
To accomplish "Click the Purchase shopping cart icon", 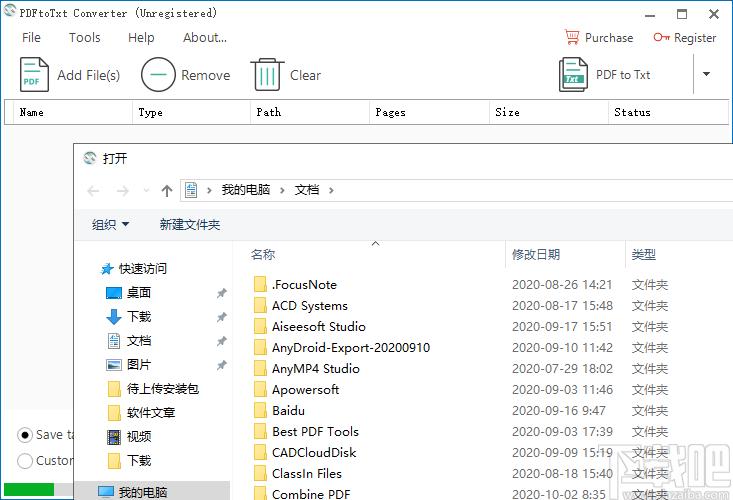I will [x=572, y=37].
